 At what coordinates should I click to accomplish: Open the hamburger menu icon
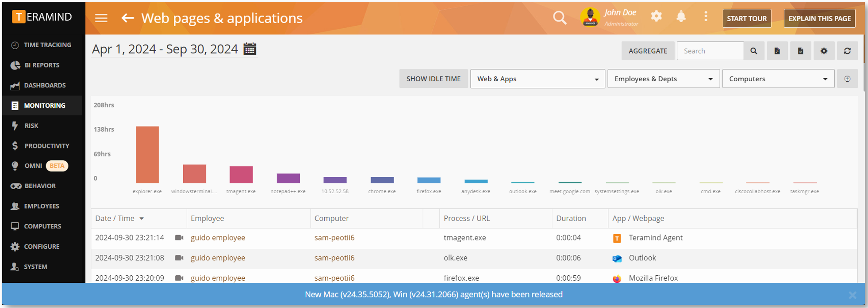coord(101,18)
